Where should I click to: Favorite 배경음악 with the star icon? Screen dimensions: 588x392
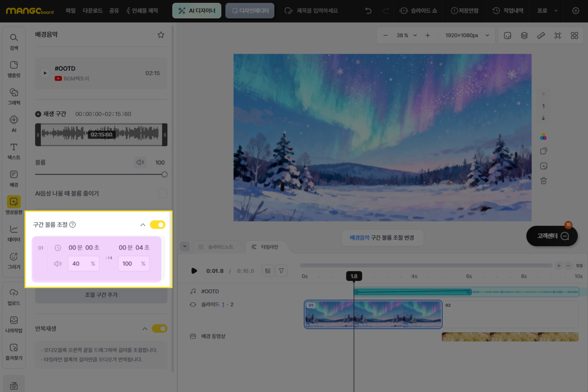click(161, 35)
